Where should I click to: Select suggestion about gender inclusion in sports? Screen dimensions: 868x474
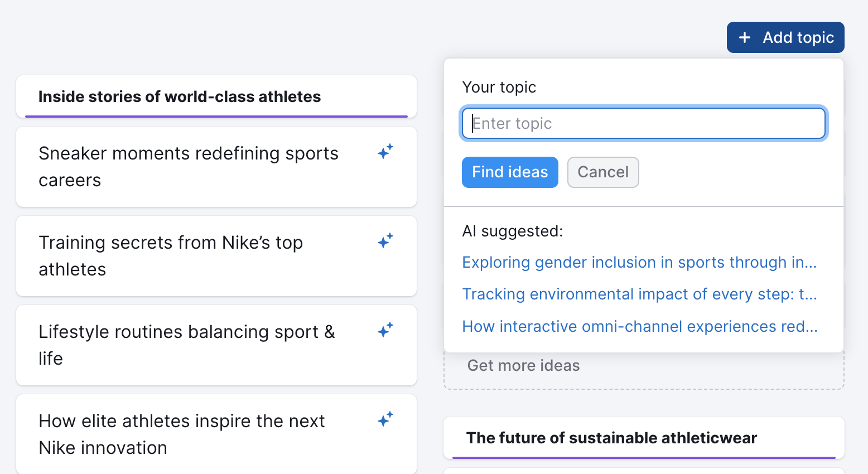pos(639,262)
